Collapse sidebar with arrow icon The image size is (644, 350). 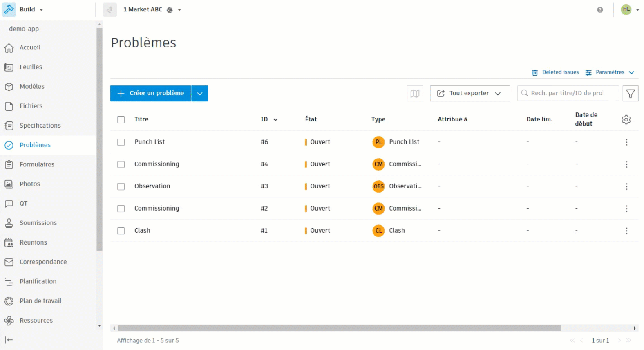click(9, 340)
